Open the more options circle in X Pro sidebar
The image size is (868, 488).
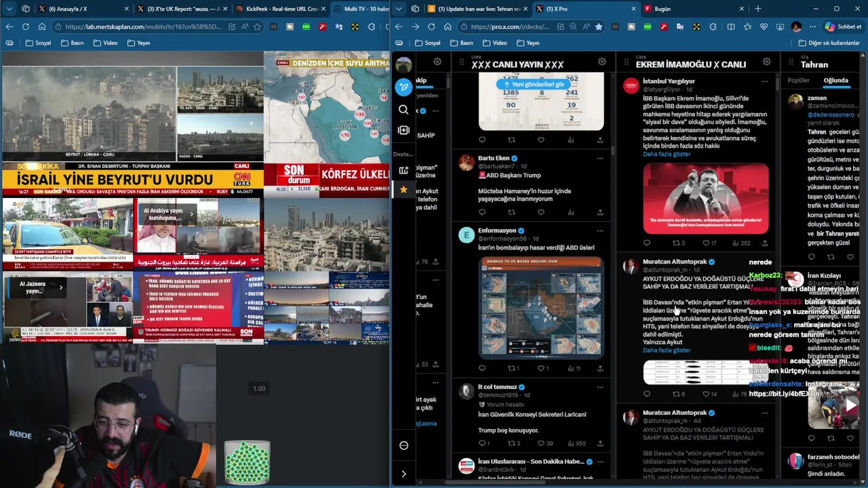tap(403, 445)
